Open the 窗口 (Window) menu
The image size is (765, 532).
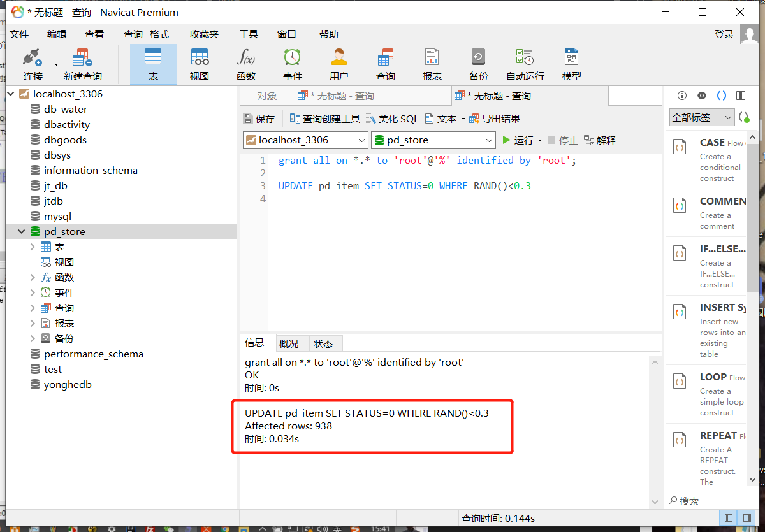coord(287,34)
